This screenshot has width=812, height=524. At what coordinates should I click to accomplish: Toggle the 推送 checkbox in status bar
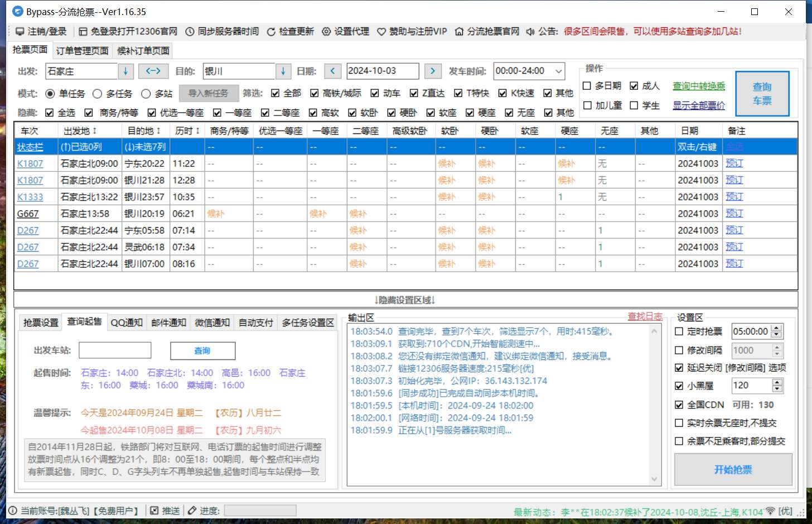(x=154, y=511)
